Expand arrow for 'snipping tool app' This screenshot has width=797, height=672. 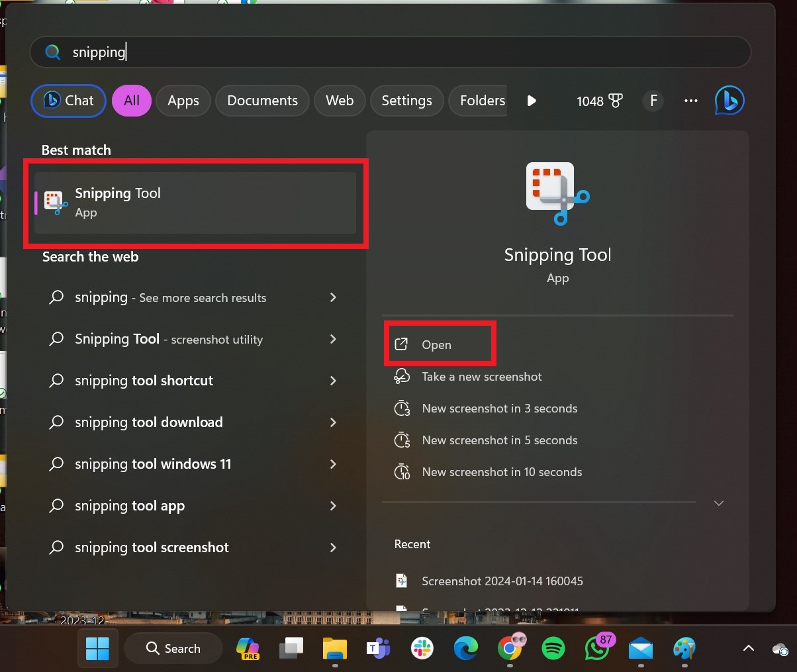tap(333, 506)
